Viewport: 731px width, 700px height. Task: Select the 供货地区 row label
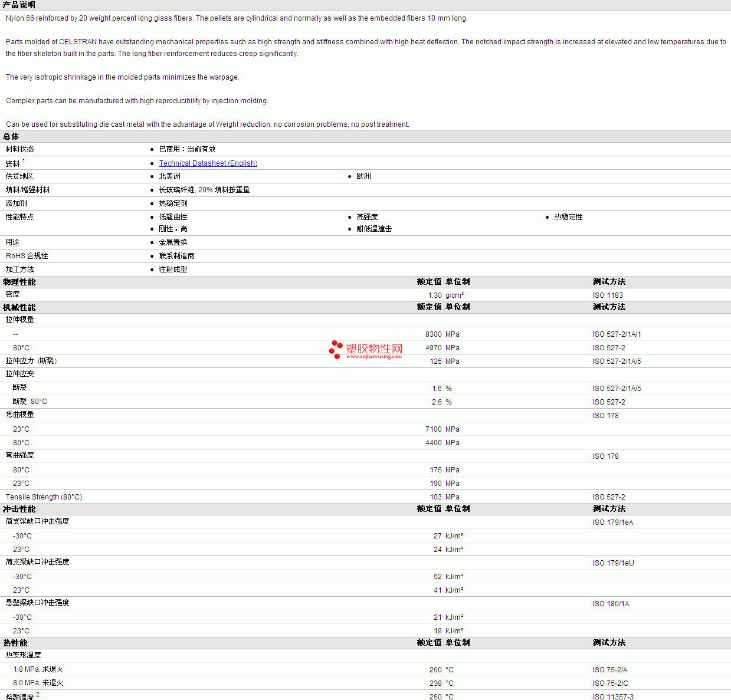click(x=20, y=176)
